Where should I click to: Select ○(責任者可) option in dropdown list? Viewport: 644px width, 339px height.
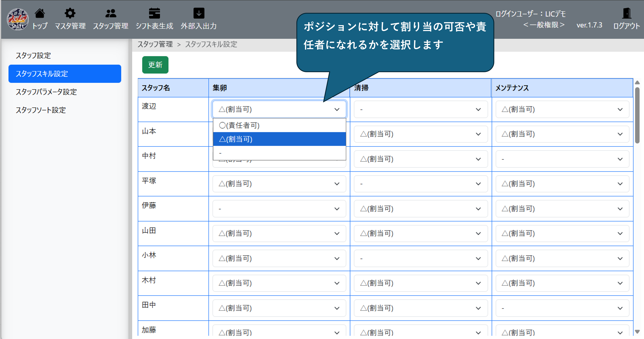[x=279, y=125]
